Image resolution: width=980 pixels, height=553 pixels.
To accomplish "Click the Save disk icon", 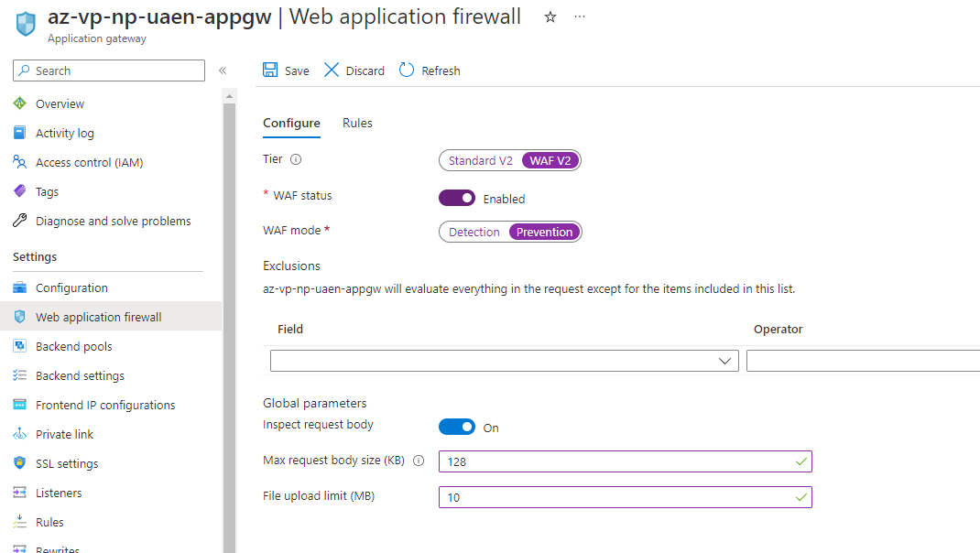I will tap(270, 70).
